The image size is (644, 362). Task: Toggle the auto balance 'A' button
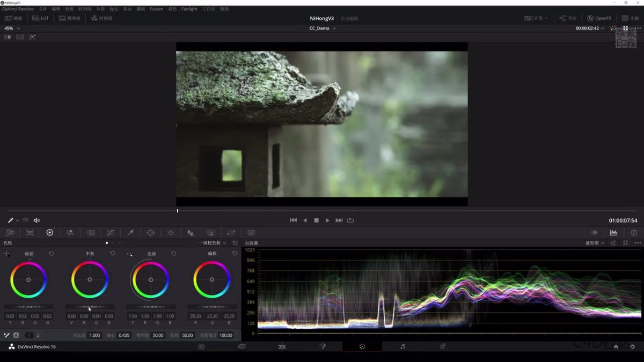(x=16, y=335)
